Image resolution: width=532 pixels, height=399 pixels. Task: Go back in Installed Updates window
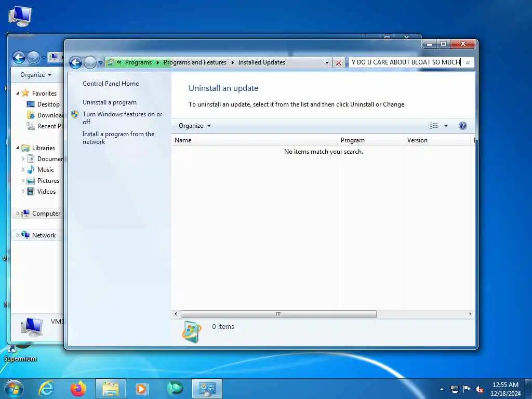75,62
